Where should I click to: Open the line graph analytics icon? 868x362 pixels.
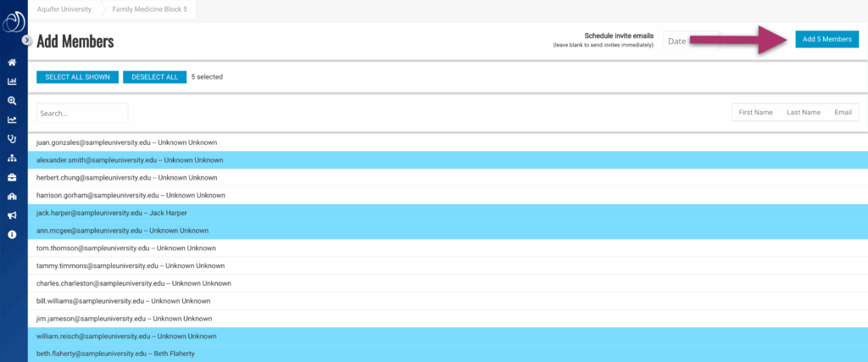[x=12, y=120]
